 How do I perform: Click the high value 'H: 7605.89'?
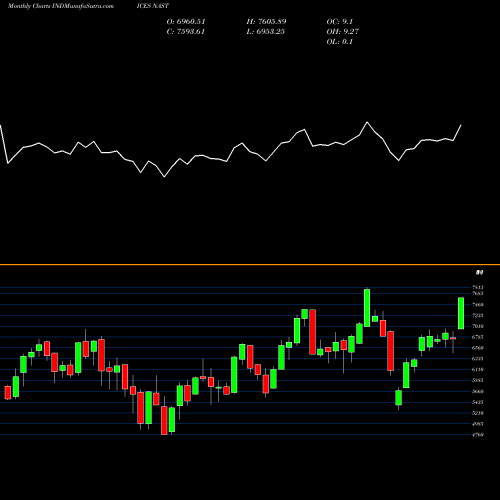point(266,22)
